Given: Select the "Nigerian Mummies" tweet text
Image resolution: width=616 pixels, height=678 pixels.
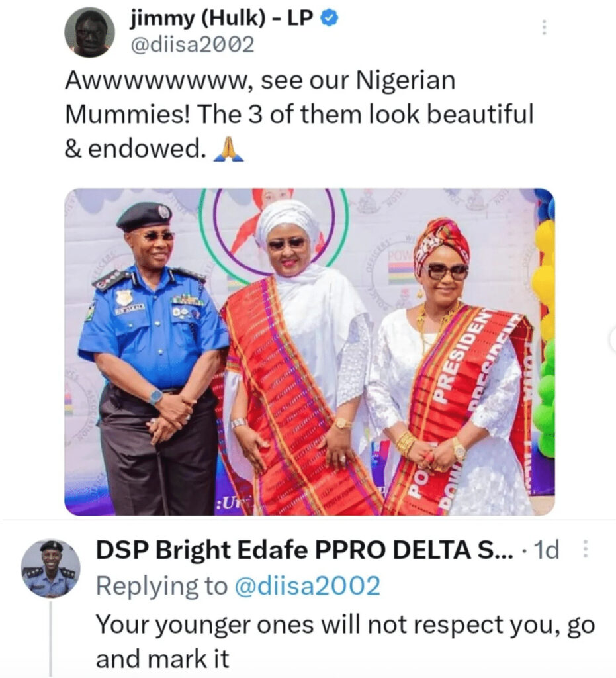Looking at the screenshot, I should [298, 116].
